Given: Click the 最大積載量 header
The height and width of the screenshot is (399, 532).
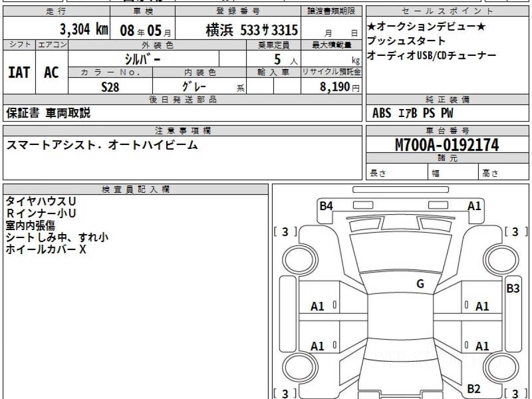Looking at the screenshot, I should 332,45.
